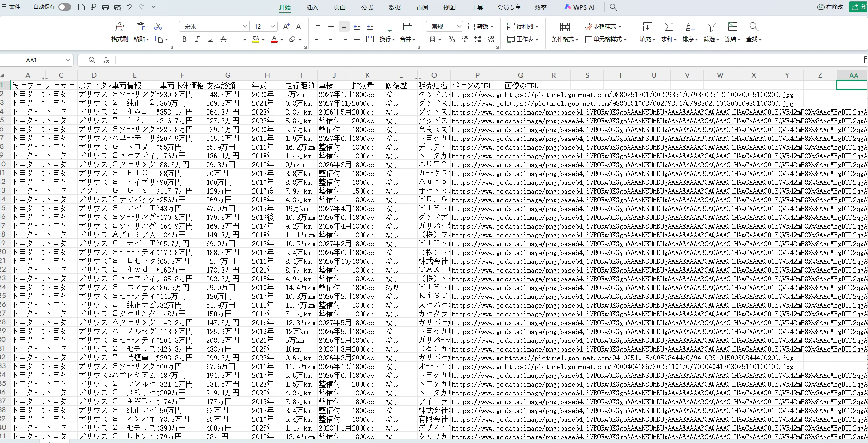Click the Find (查找) magnifier in ribbon
The height and width of the screenshot is (443, 868).
[x=754, y=27]
